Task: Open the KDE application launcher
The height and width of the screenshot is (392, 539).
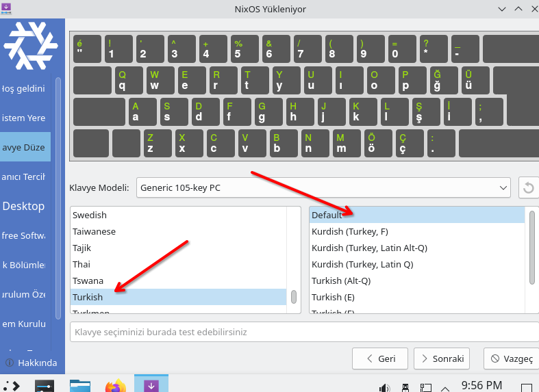Action: [10, 386]
